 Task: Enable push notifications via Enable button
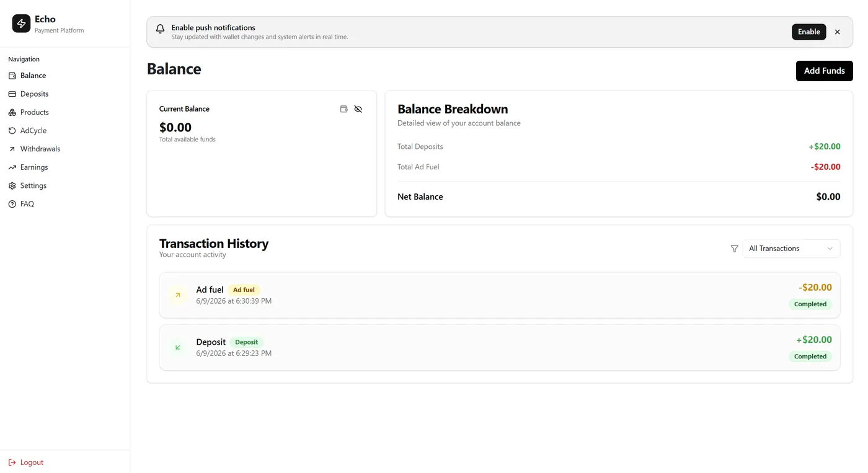pos(808,32)
